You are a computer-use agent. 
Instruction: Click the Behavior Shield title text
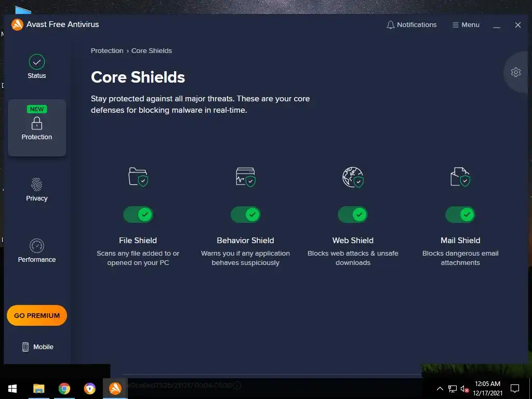(x=245, y=240)
